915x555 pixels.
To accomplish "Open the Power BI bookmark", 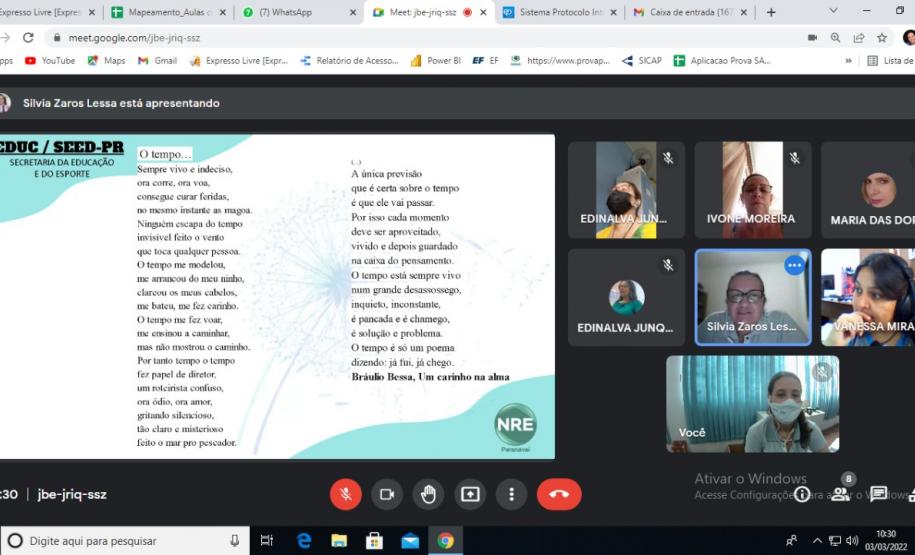I will [436, 60].
